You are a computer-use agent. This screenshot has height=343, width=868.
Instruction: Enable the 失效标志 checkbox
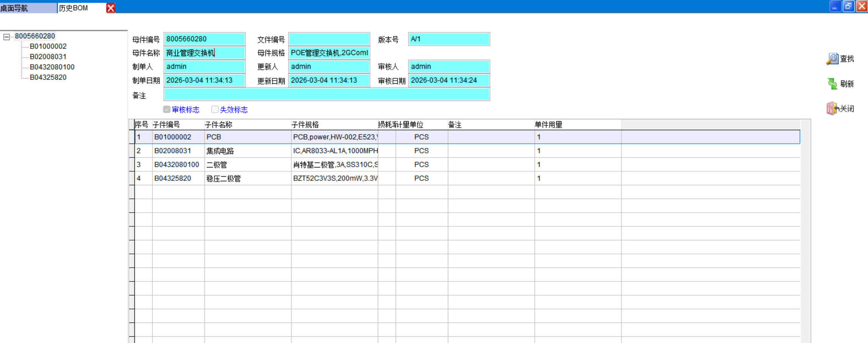click(215, 110)
